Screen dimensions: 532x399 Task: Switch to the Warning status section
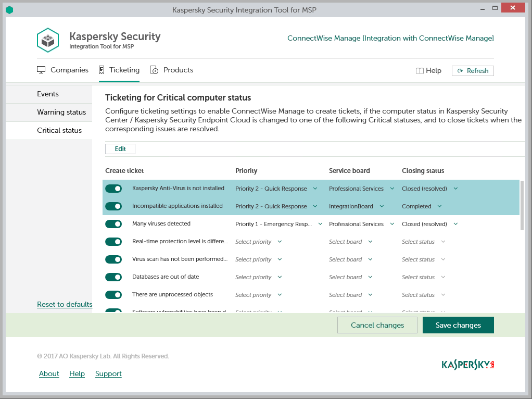(x=61, y=112)
